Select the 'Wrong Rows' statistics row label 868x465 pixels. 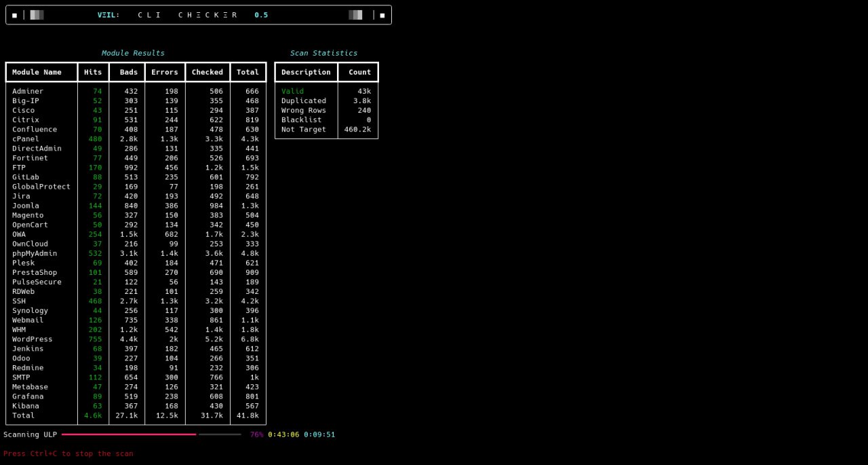pyautogui.click(x=304, y=110)
